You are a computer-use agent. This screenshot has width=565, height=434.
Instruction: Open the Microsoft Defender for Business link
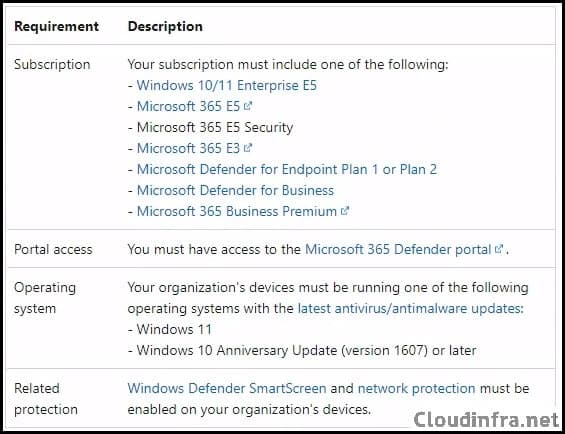click(x=235, y=190)
